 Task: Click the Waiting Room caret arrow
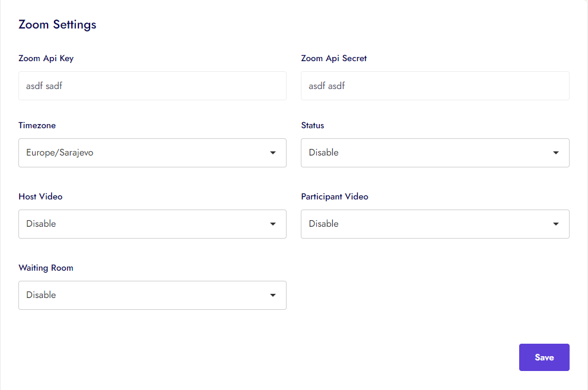(x=273, y=296)
